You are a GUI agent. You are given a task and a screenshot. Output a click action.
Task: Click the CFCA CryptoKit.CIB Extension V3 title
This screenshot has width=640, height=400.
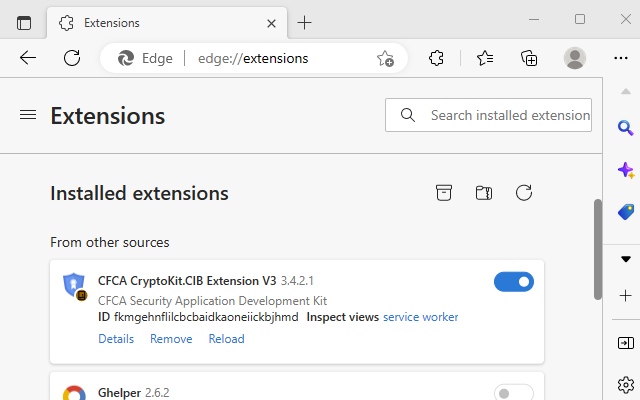pyautogui.click(x=187, y=281)
